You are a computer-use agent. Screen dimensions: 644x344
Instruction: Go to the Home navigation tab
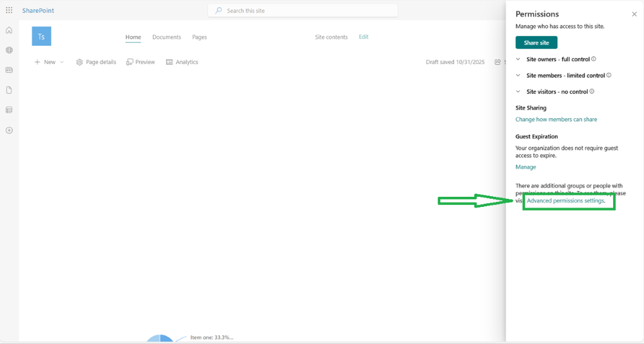(x=133, y=37)
